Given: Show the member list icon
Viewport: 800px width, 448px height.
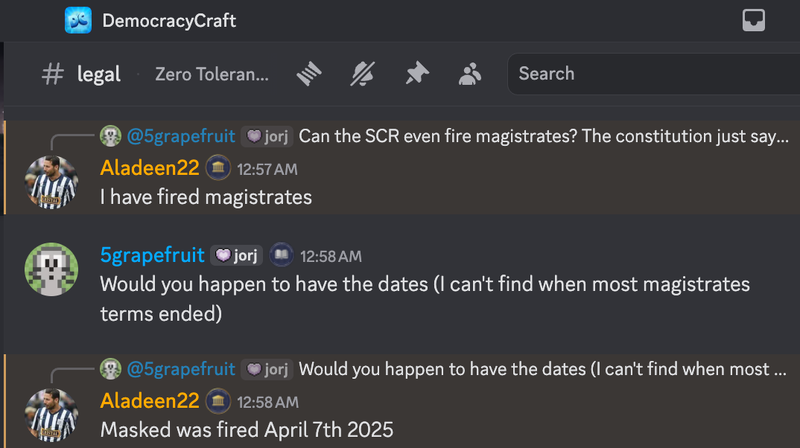Looking at the screenshot, I should tap(470, 74).
